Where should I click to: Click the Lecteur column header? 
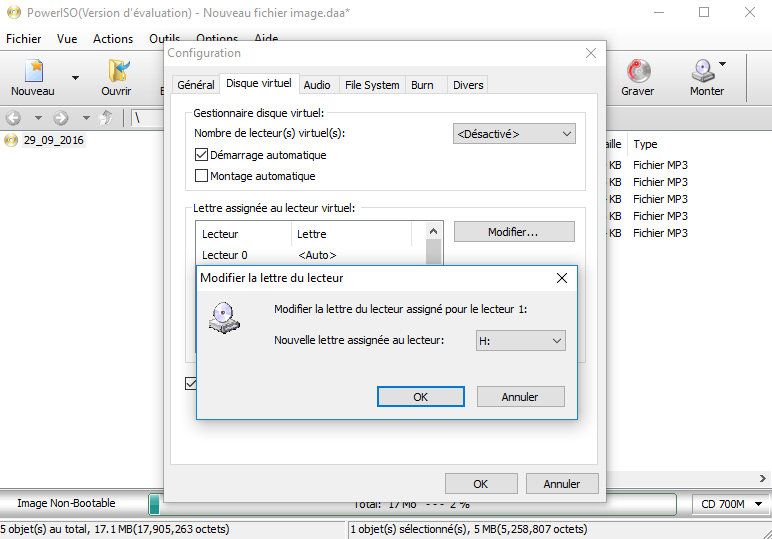[x=244, y=234]
